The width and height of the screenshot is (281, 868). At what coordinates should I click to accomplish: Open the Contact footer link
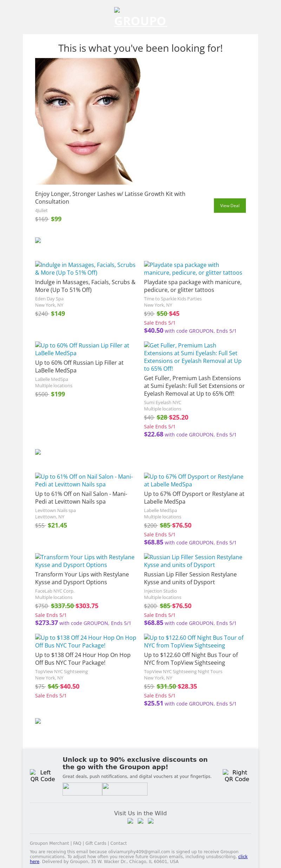pyautogui.click(x=118, y=843)
